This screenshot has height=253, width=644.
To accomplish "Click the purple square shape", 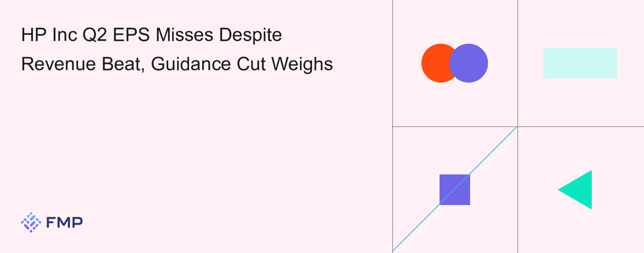I will [455, 190].
